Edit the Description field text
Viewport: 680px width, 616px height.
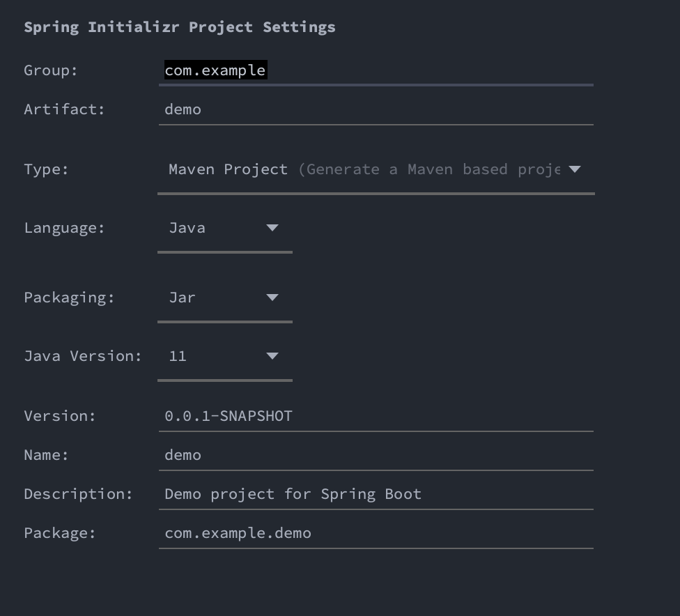click(376, 495)
